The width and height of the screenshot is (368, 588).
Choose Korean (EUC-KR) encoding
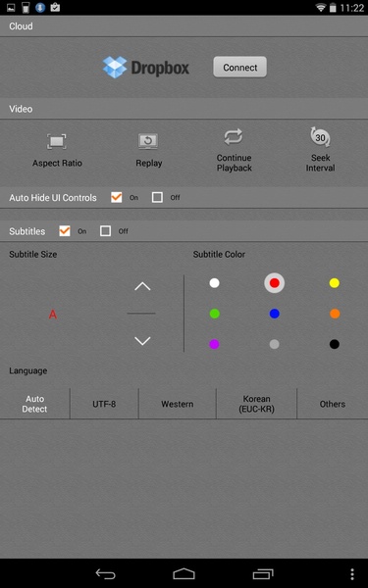(256, 404)
